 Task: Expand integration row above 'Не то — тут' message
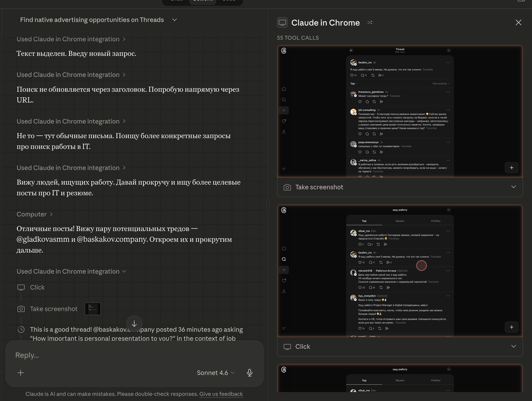(71, 121)
